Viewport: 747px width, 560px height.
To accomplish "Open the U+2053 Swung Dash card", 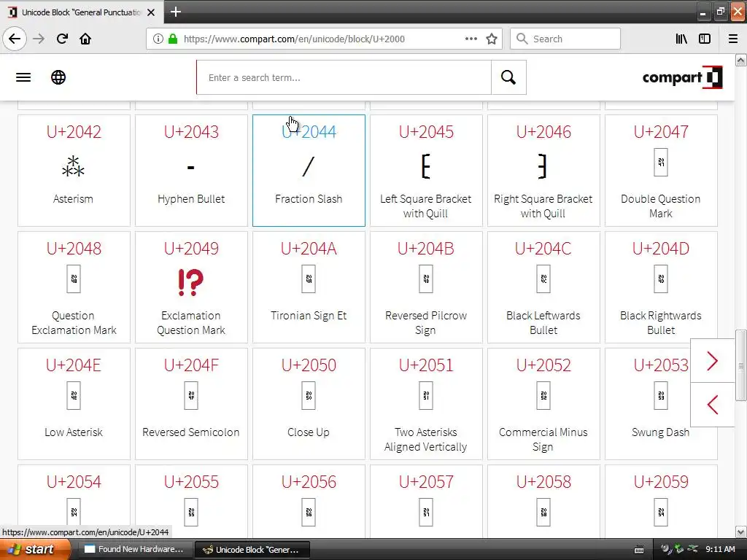I will point(661,404).
